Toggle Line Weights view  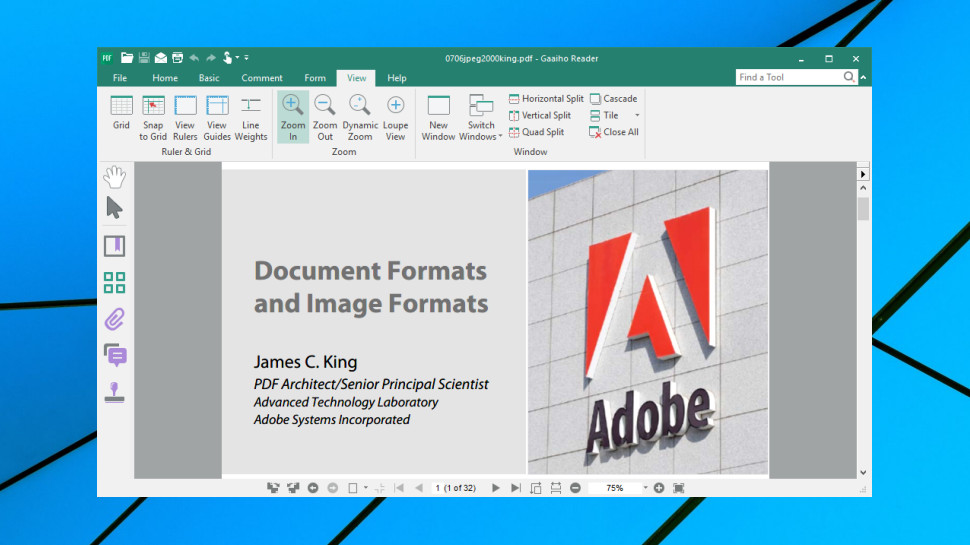click(251, 118)
